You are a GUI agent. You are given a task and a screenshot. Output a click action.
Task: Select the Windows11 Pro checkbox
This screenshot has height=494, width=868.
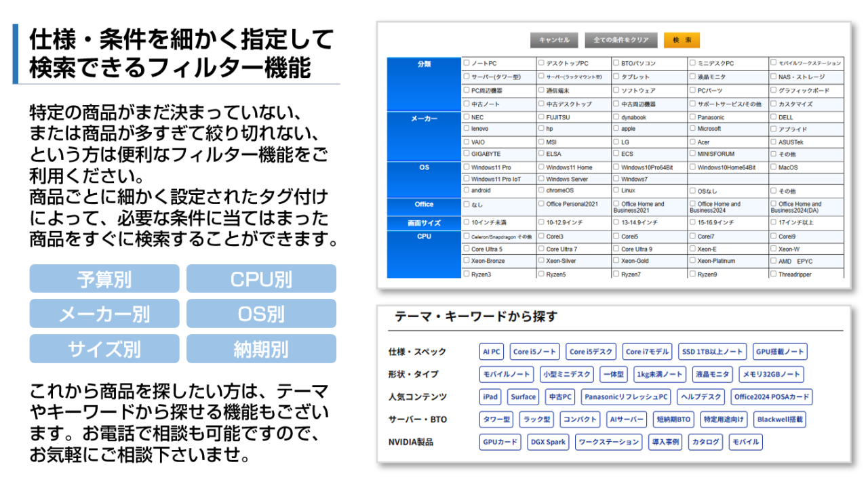pyautogui.click(x=467, y=167)
